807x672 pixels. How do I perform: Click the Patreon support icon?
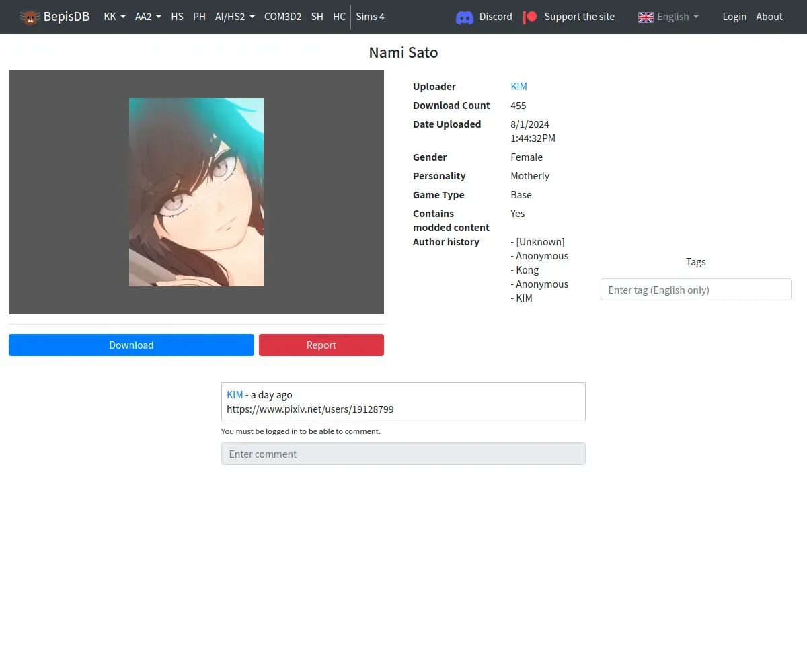531,17
